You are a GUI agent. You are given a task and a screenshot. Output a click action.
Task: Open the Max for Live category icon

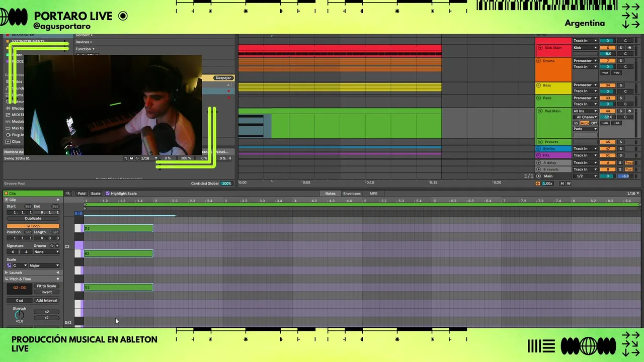(x=8, y=128)
